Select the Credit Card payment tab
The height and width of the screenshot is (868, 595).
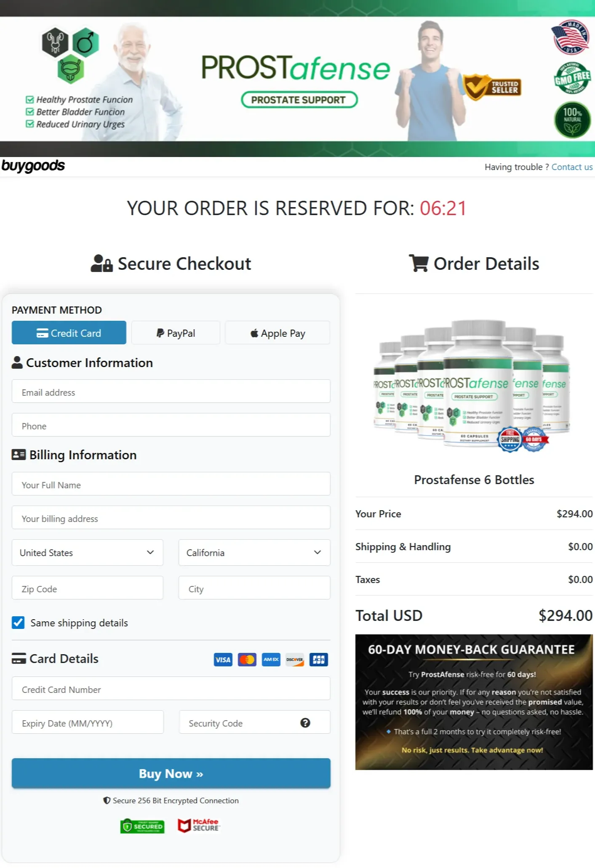coord(69,333)
